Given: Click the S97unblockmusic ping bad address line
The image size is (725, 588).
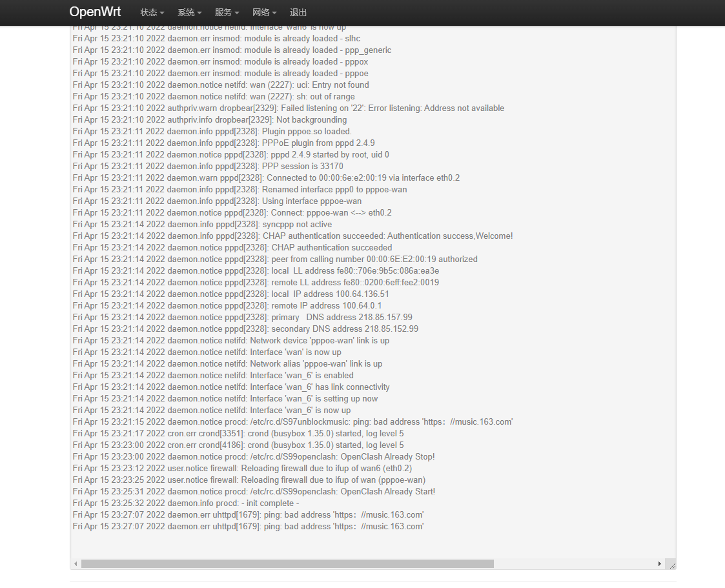Looking at the screenshot, I should pyautogui.click(x=292, y=421).
